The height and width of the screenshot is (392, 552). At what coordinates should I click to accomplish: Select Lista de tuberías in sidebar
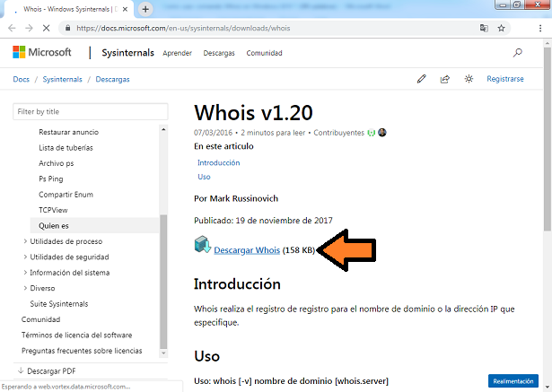[x=66, y=148]
